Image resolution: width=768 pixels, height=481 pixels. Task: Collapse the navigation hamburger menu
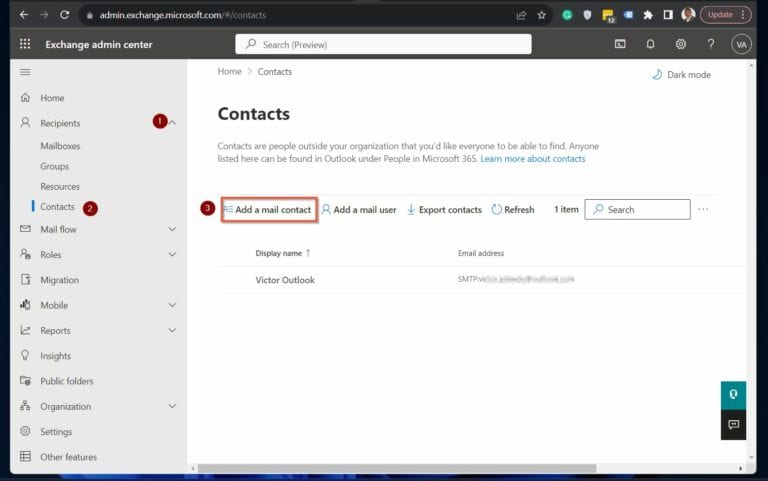tap(25, 72)
